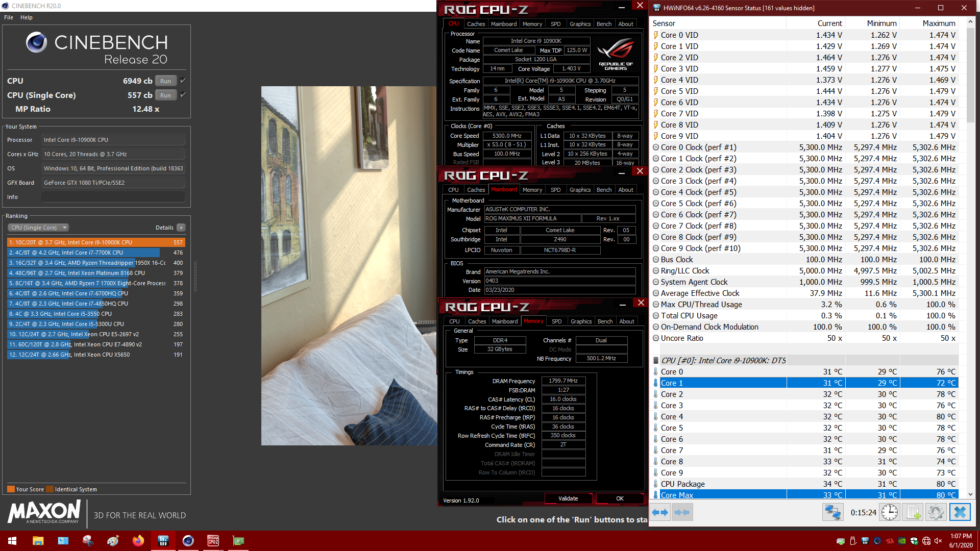Select ranking entry Intel Xeon X5650

click(x=96, y=355)
